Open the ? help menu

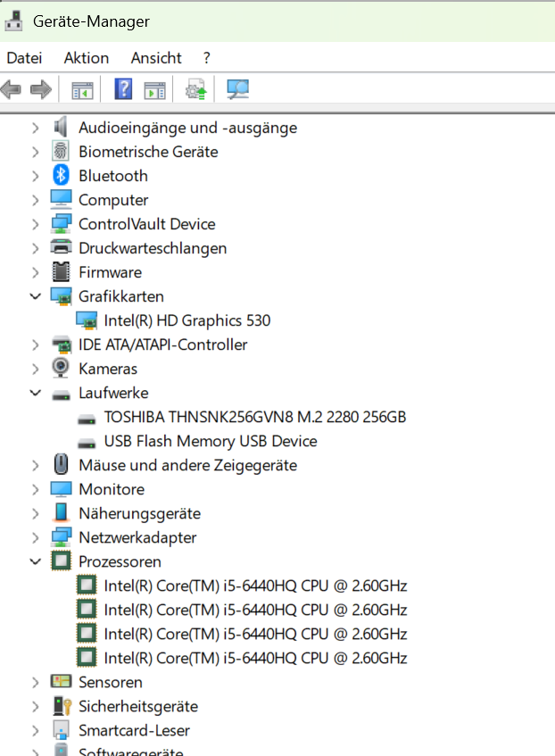(207, 58)
